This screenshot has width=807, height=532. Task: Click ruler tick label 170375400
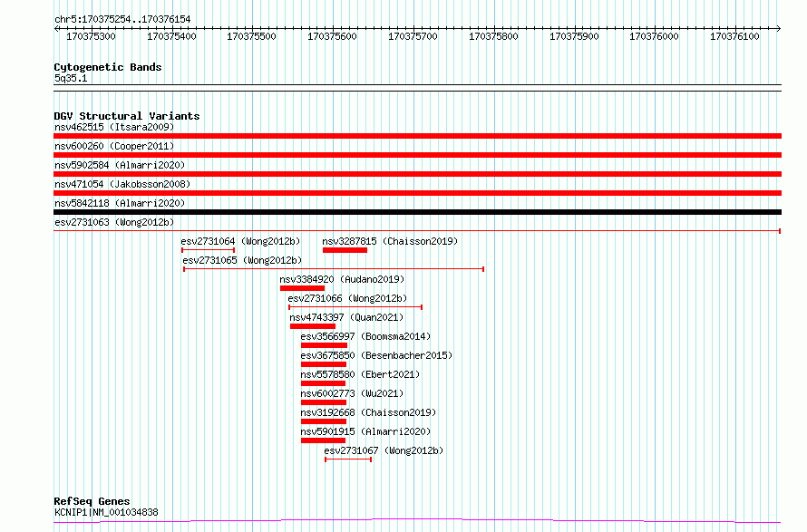pos(171,36)
